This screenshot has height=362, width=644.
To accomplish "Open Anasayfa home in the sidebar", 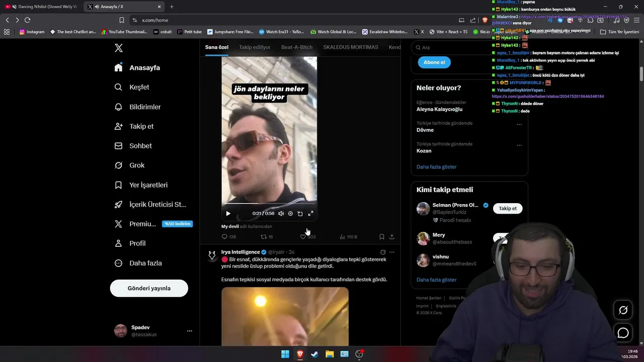I will coord(137,67).
